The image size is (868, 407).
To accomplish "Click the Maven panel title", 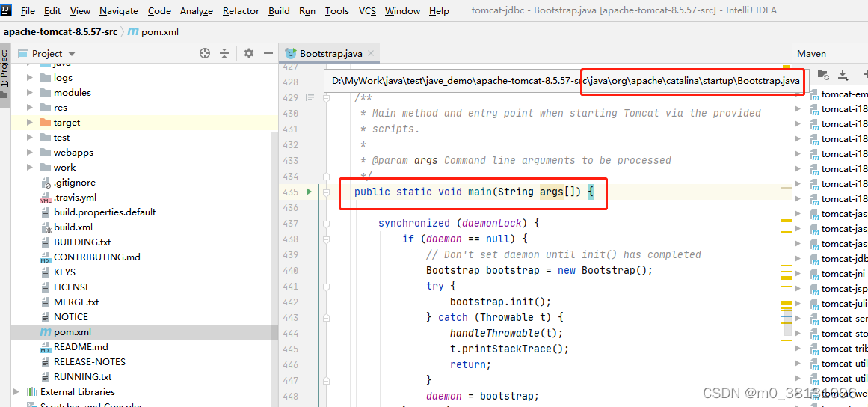I will tap(811, 54).
